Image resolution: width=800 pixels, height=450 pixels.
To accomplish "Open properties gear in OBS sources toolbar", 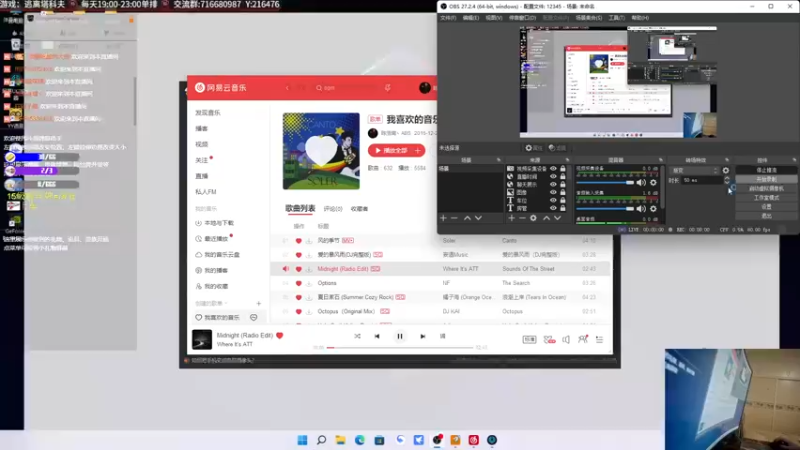I will [x=533, y=218].
